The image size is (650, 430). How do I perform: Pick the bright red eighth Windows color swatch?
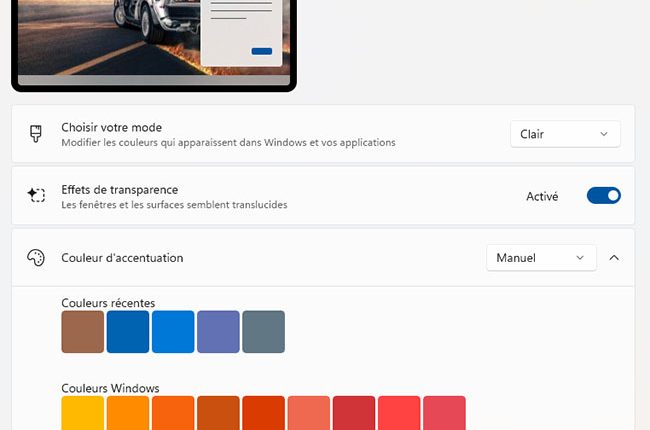399,413
